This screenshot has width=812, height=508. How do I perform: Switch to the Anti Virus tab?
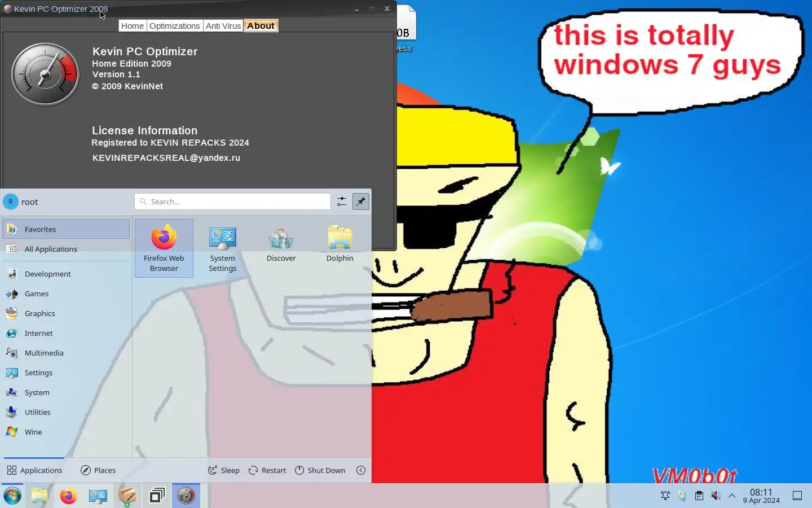pos(223,25)
